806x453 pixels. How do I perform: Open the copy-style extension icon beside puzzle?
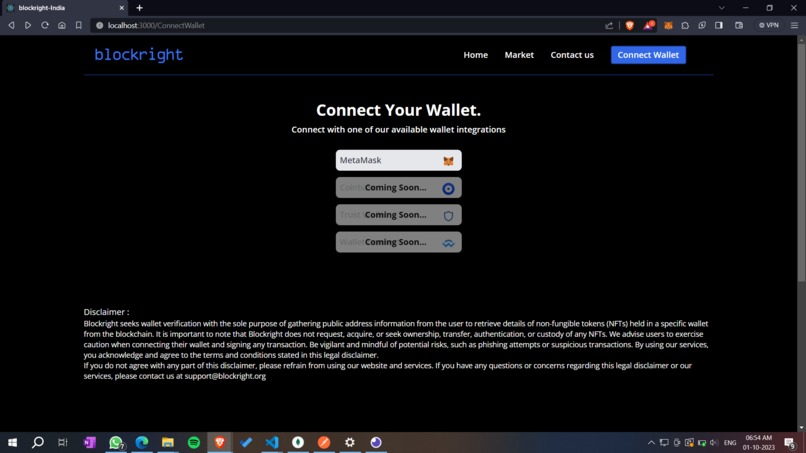[702, 25]
